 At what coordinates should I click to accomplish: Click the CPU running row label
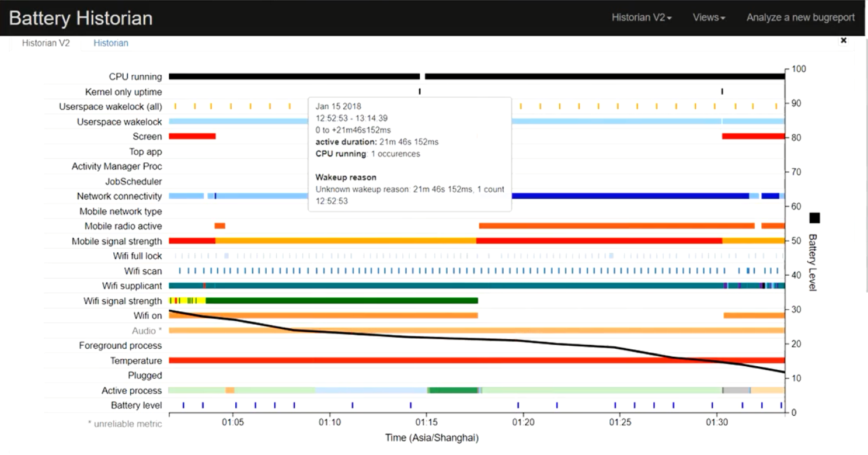click(x=135, y=77)
